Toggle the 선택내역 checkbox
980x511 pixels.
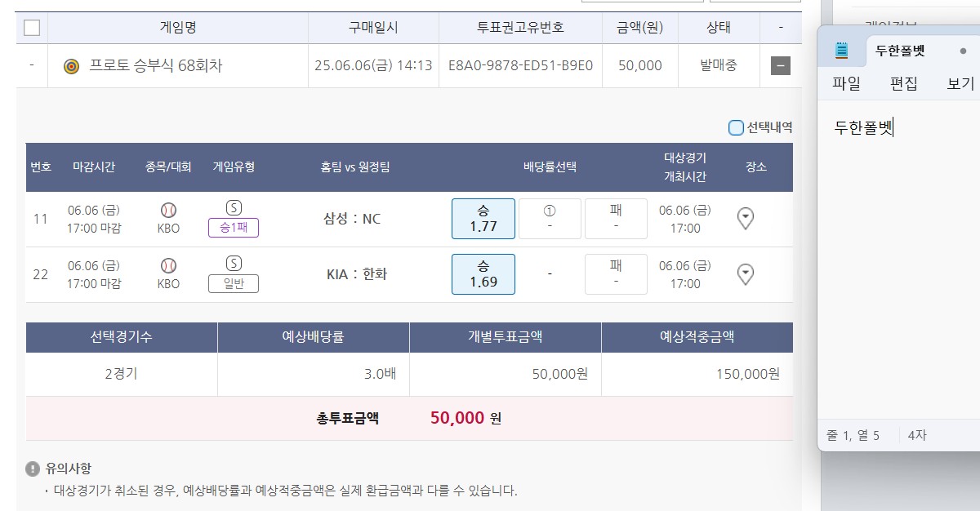pyautogui.click(x=736, y=127)
